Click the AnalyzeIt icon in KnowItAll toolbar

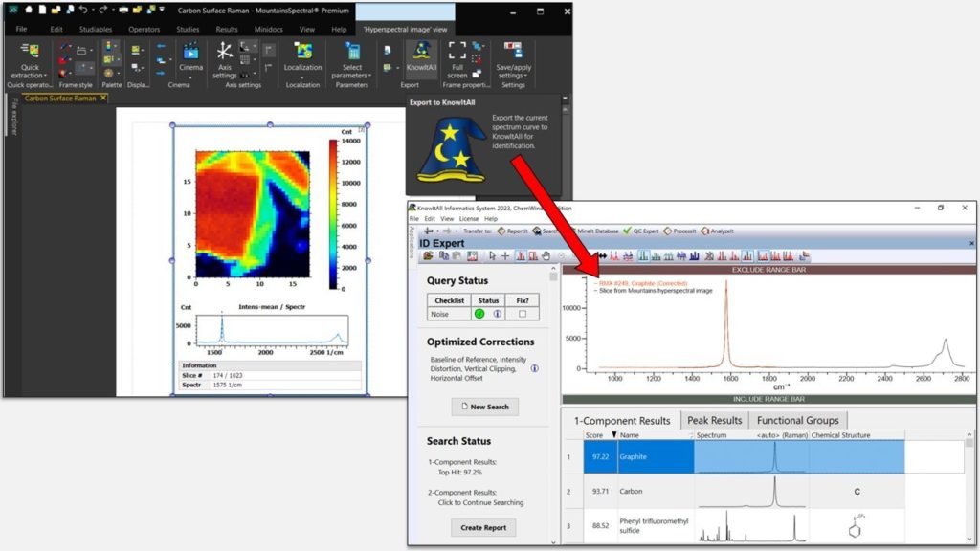tap(721, 232)
